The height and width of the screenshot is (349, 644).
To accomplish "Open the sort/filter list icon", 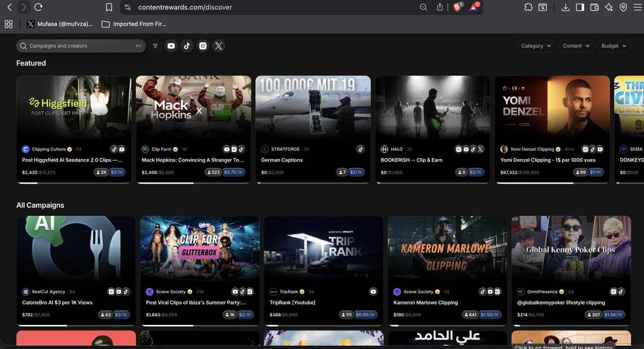I will click(155, 46).
